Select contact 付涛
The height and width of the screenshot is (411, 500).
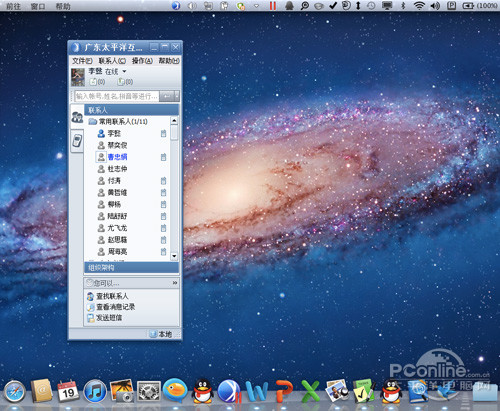(114, 181)
